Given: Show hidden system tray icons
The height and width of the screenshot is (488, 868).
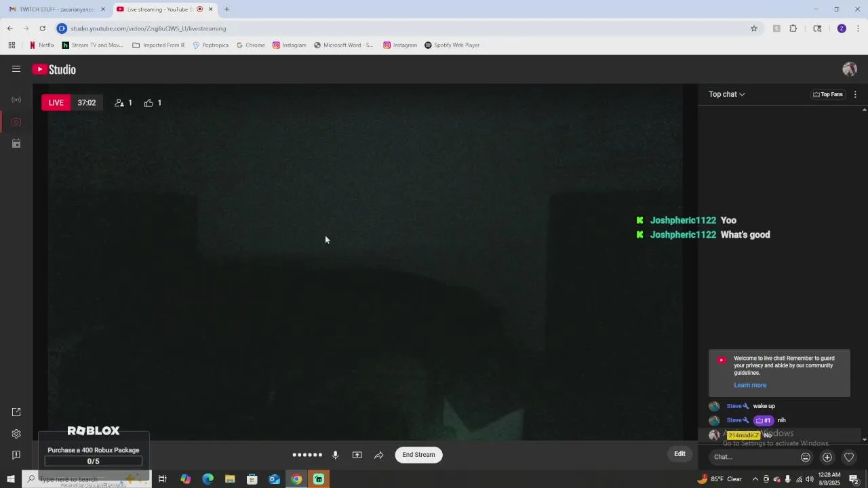Looking at the screenshot, I should [755, 479].
